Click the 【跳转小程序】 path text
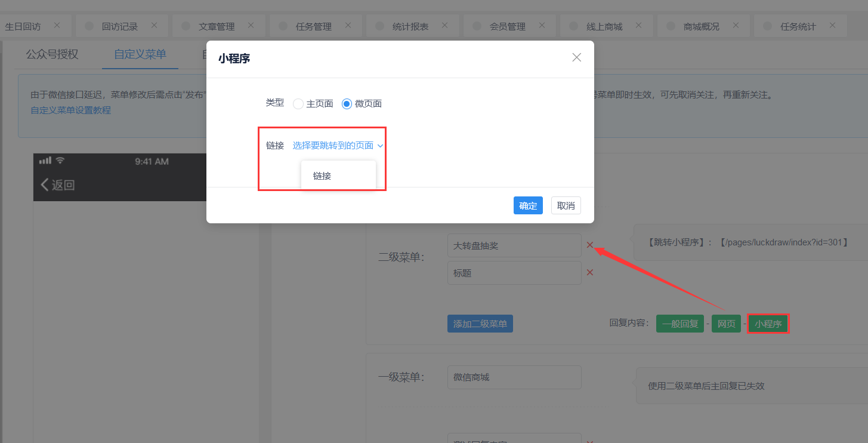The width and height of the screenshot is (868, 443). (747, 242)
